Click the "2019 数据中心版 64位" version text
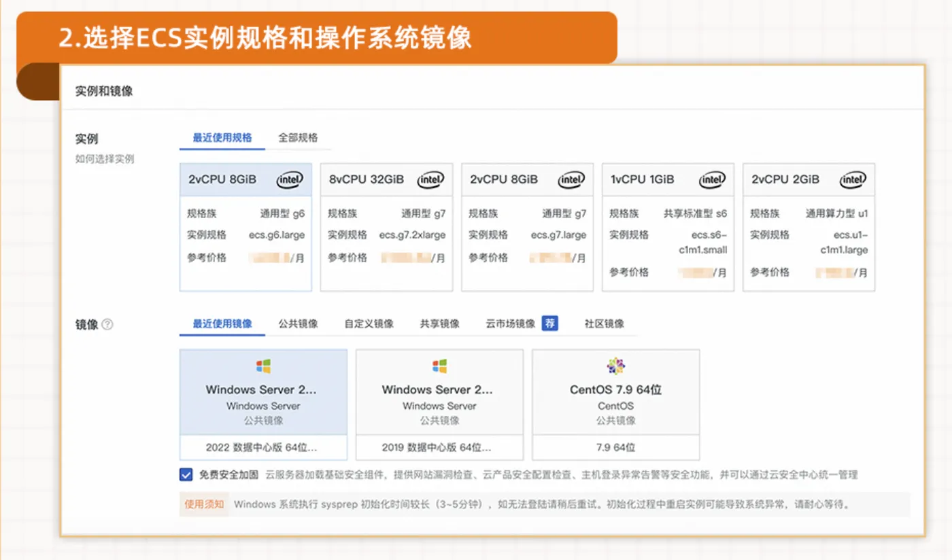Viewport: 952px width, 560px height. (x=437, y=447)
